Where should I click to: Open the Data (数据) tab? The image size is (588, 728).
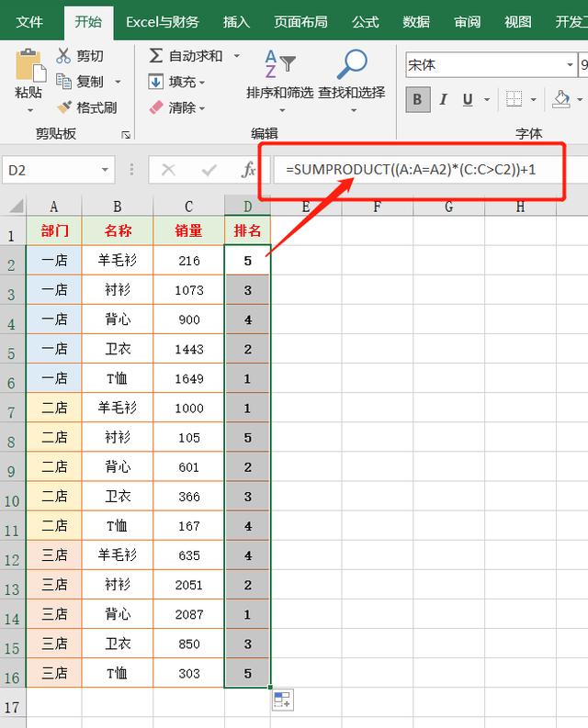pyautogui.click(x=416, y=22)
